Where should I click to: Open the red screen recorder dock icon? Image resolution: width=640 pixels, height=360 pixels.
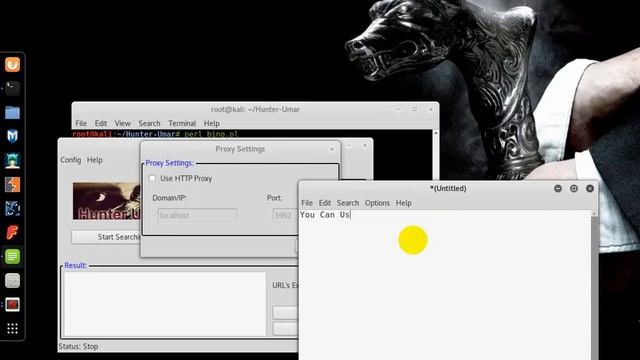pos(12,304)
